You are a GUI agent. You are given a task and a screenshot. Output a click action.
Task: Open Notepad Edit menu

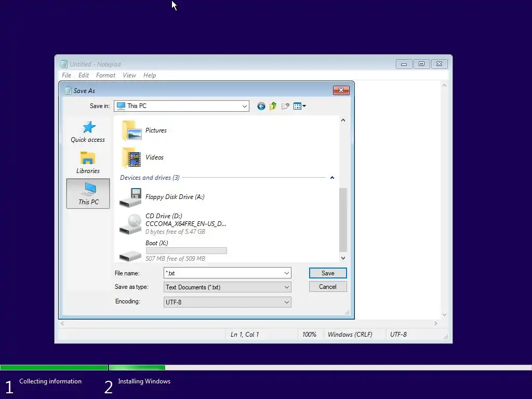pyautogui.click(x=84, y=75)
